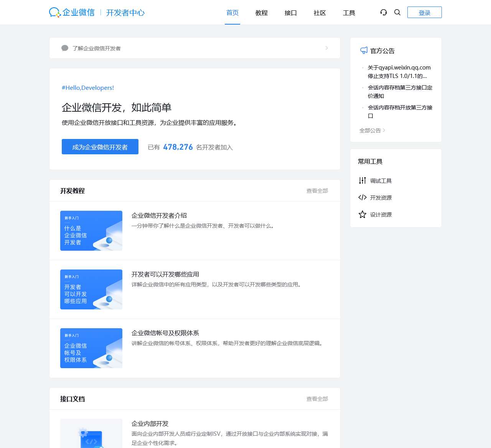Open the 开发者中心 header link

[x=125, y=13]
